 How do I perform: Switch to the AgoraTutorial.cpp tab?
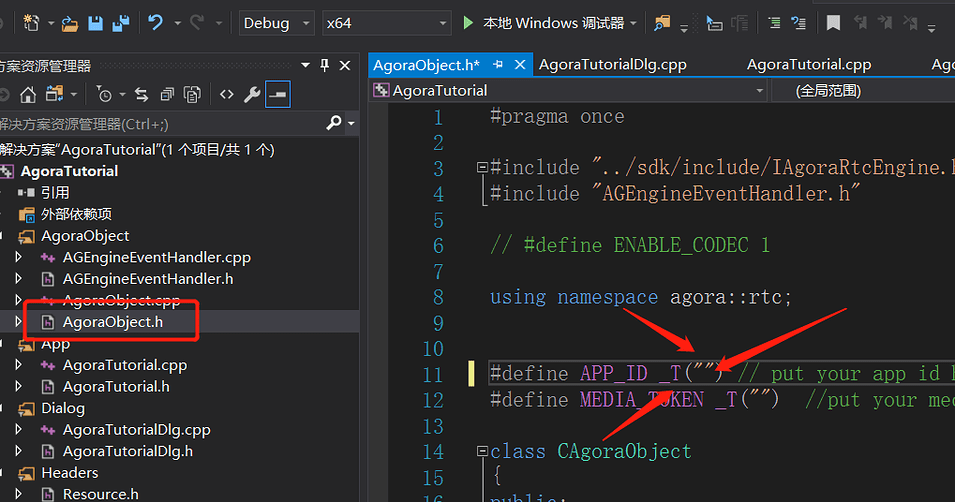tap(809, 65)
